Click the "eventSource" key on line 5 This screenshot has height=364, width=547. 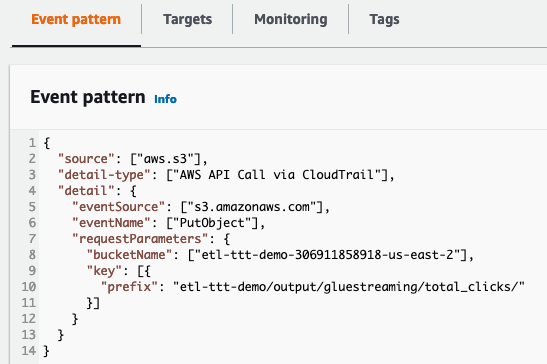coord(118,207)
